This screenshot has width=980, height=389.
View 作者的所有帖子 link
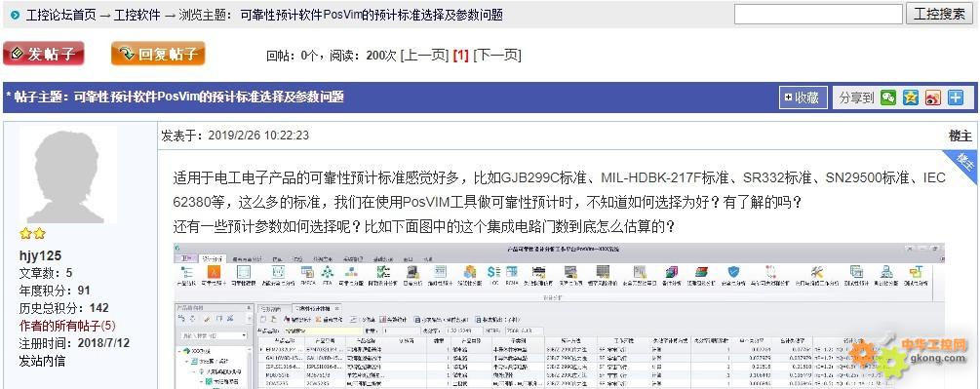pos(67,326)
